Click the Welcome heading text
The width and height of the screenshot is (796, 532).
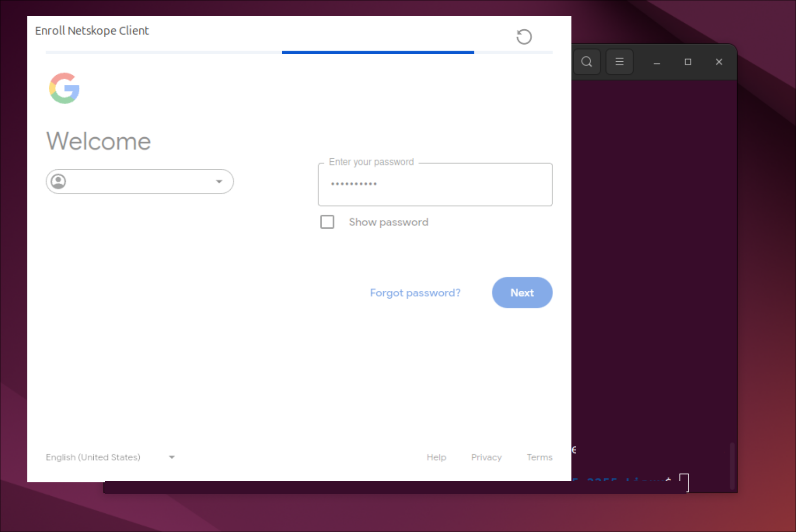pyautogui.click(x=98, y=141)
